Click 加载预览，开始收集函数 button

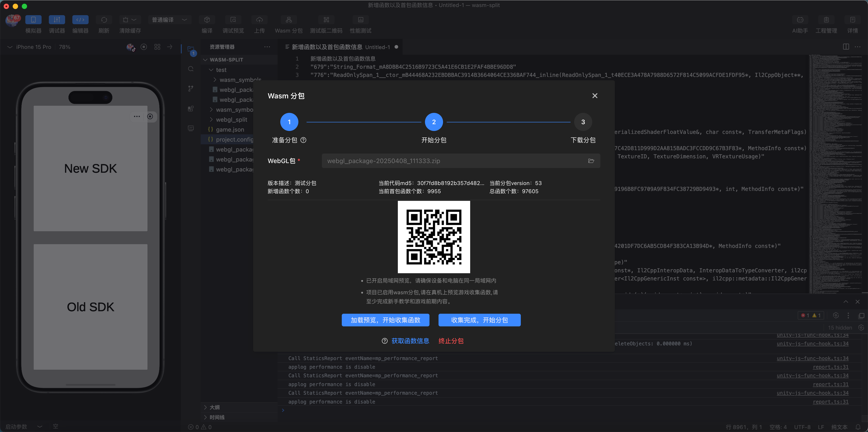385,320
